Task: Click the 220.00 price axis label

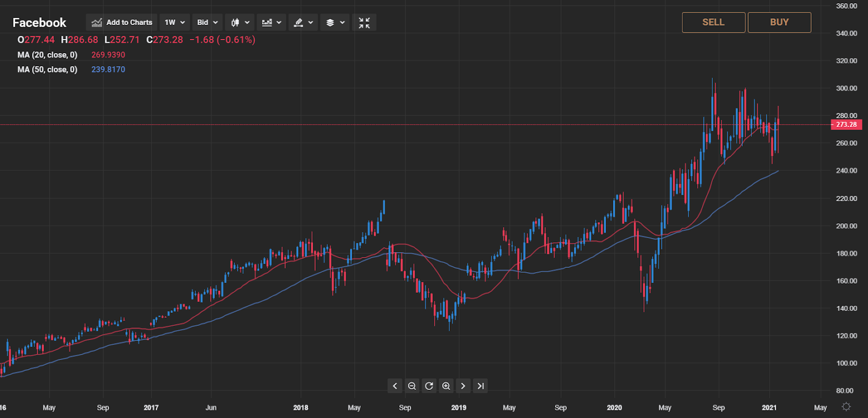Action: (x=846, y=198)
